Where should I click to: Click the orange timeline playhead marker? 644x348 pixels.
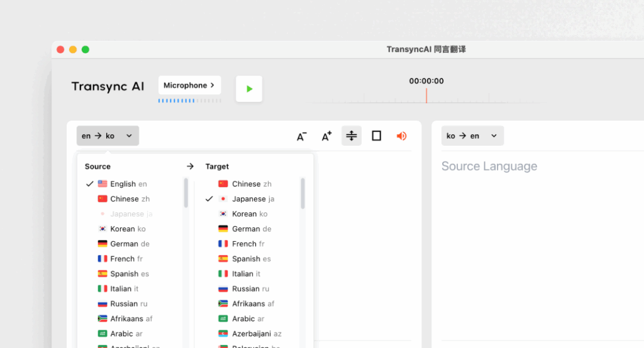pos(426,95)
